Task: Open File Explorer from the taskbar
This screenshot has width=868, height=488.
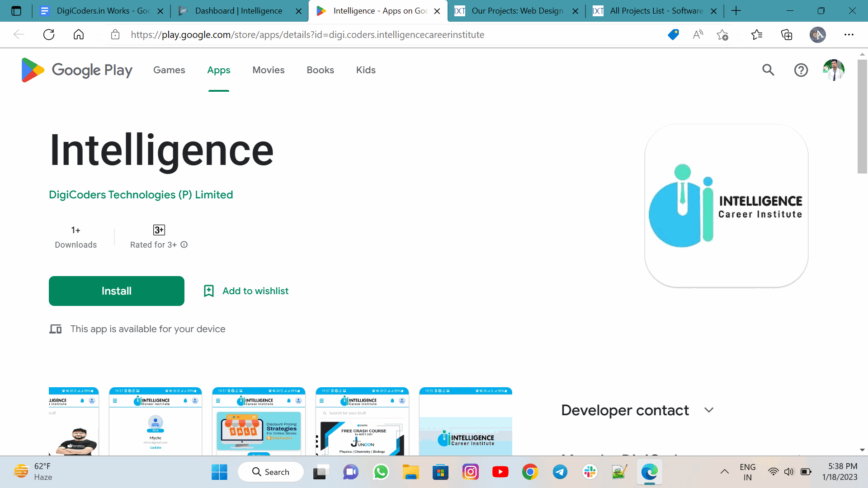Action: click(410, 472)
